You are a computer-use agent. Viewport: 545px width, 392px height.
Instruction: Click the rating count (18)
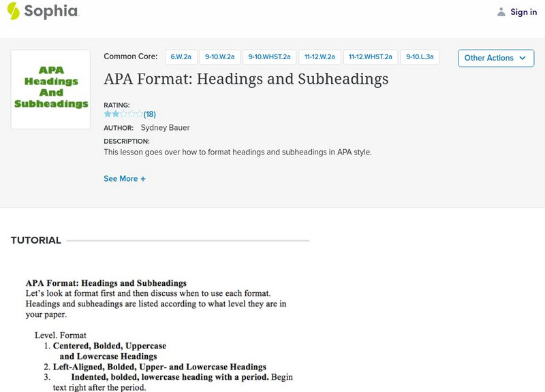(150, 114)
